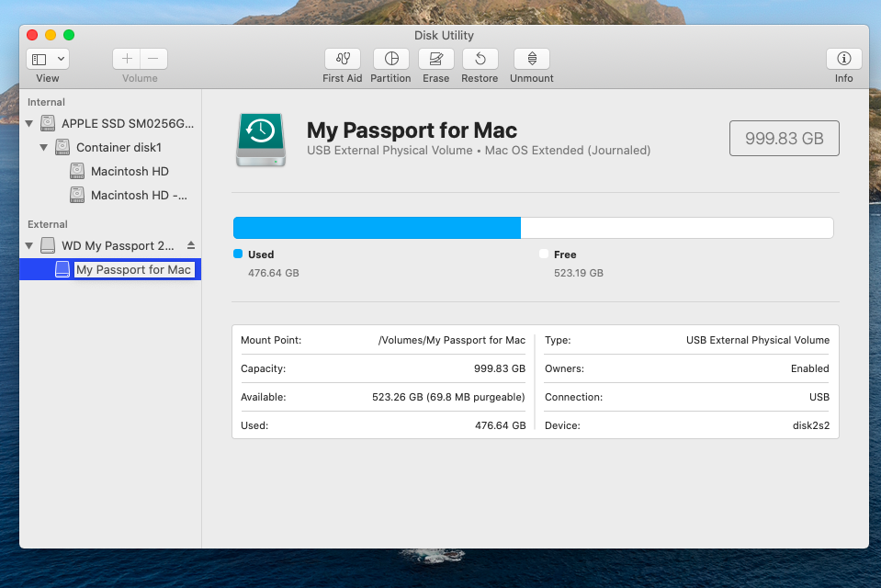Click the selected My Passport volume icon
The image size is (881, 588).
click(x=62, y=270)
